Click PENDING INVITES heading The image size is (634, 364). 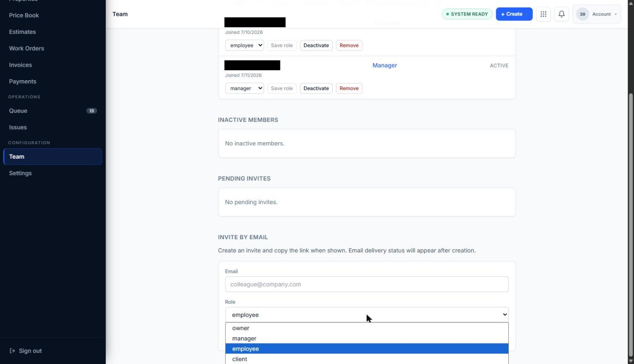coord(244,179)
